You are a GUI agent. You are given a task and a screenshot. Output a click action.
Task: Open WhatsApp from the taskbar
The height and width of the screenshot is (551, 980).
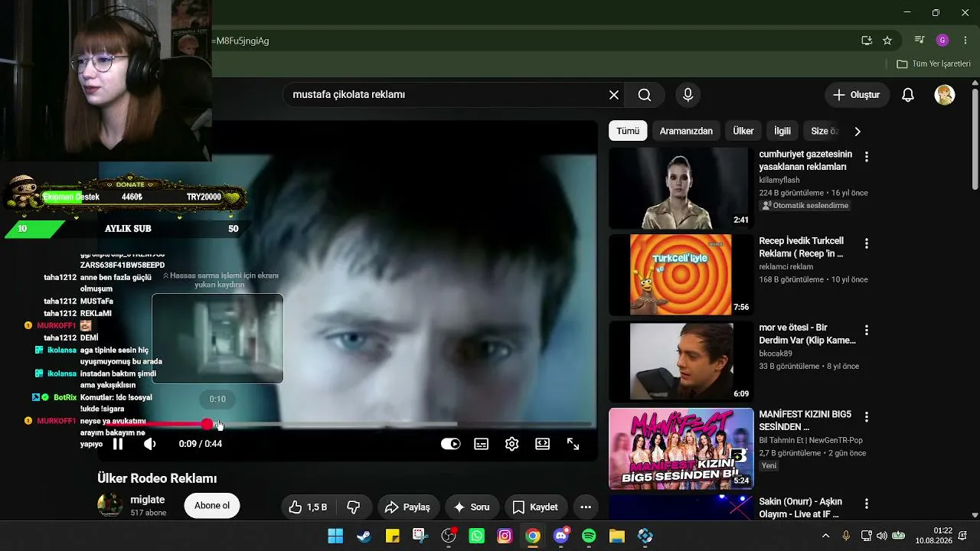[477, 536]
